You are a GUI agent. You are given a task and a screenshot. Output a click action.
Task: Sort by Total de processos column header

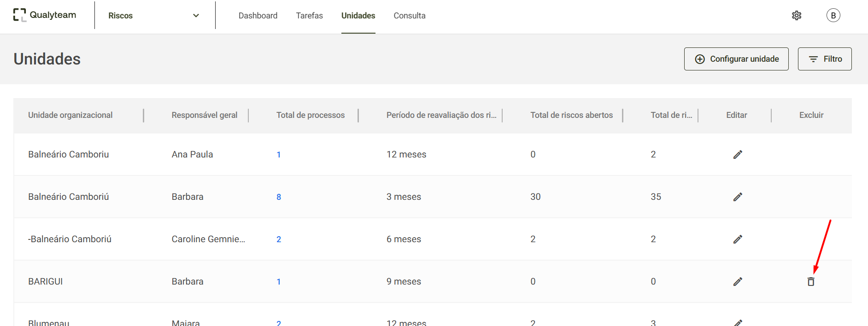pos(311,115)
